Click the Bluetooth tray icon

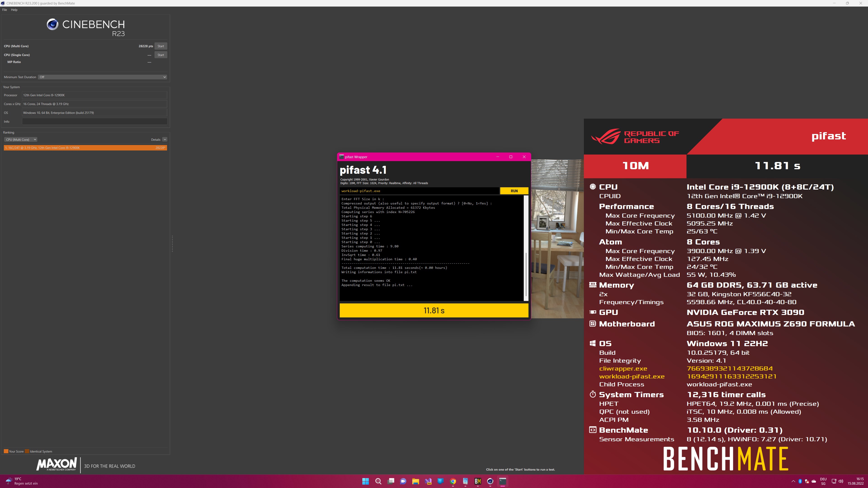(800, 481)
